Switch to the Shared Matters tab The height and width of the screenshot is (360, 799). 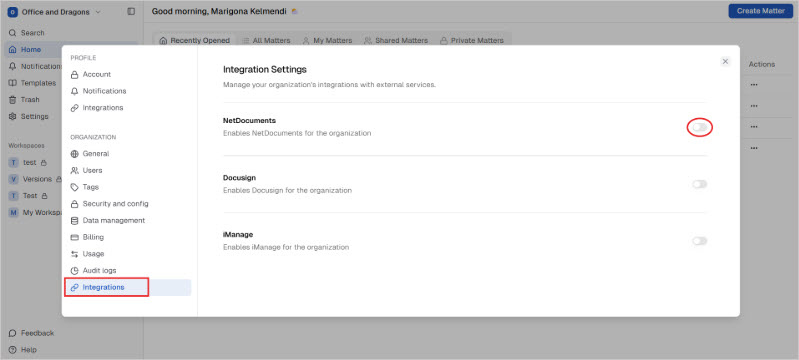point(396,40)
